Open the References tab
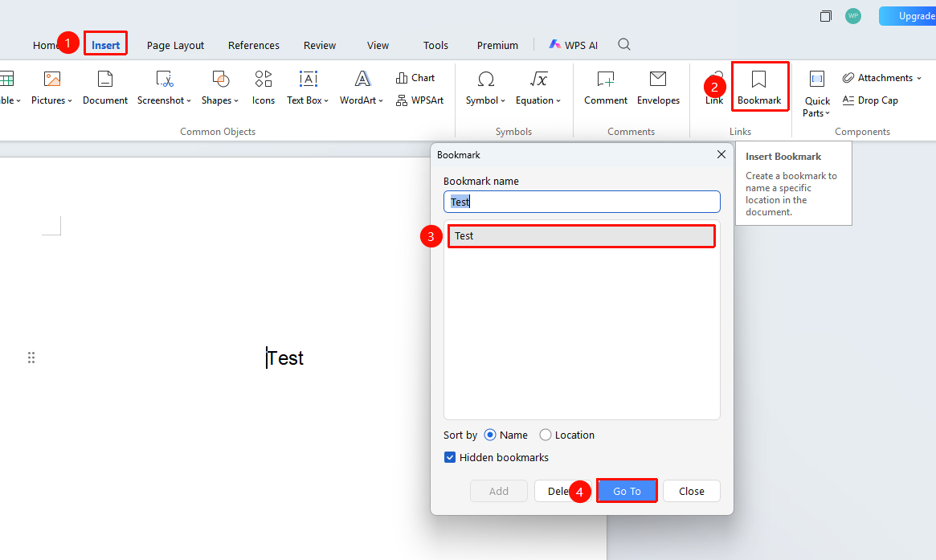 [x=254, y=45]
